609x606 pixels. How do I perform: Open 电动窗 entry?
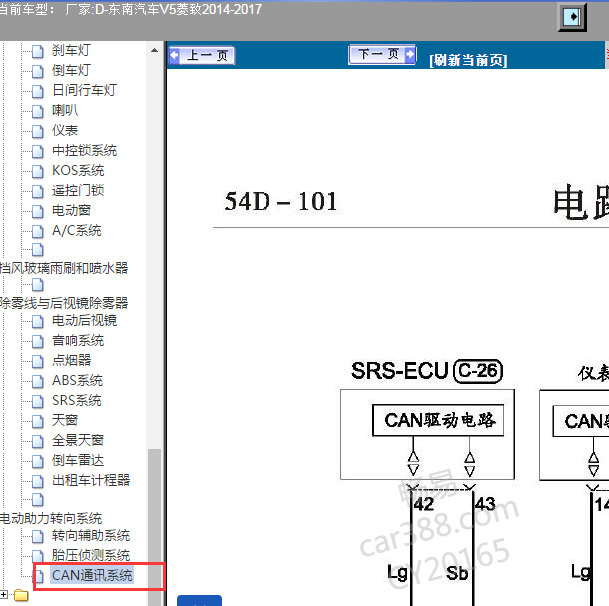[71, 210]
